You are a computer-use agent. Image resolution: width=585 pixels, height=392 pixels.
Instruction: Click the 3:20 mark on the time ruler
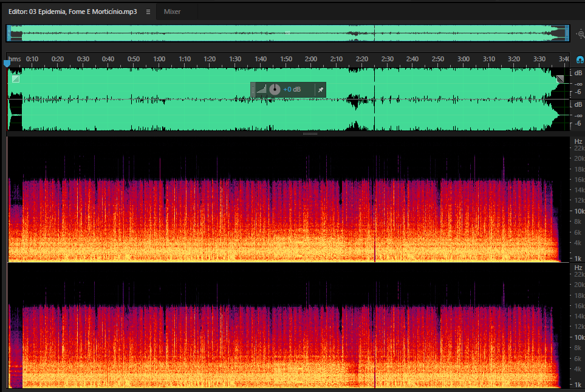[x=514, y=59]
